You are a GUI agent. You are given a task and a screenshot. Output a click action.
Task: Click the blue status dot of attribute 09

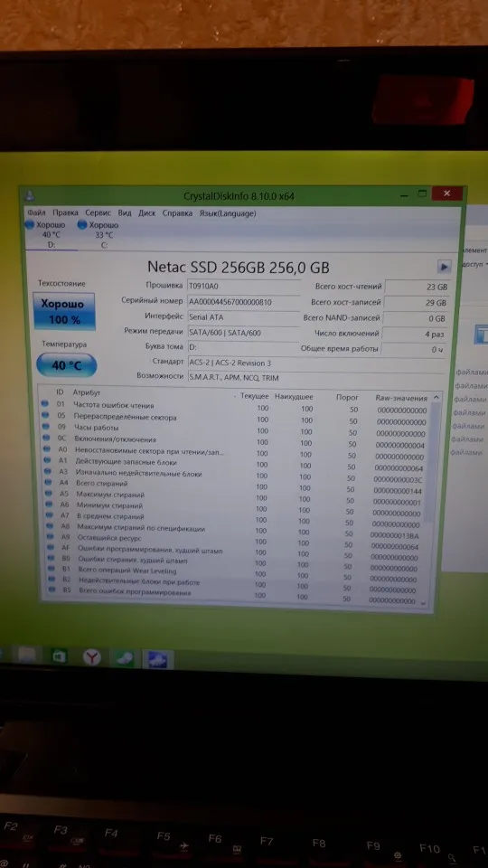(x=45, y=427)
